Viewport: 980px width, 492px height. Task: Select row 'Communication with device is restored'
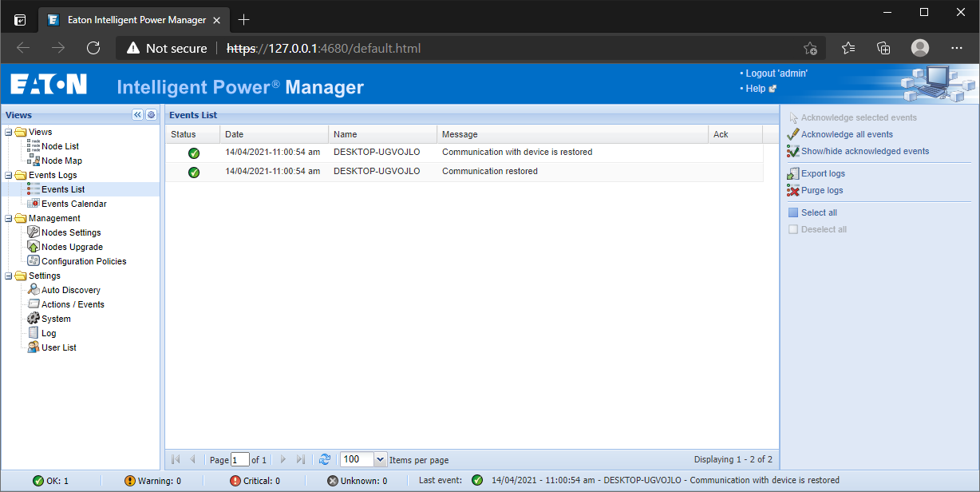464,153
